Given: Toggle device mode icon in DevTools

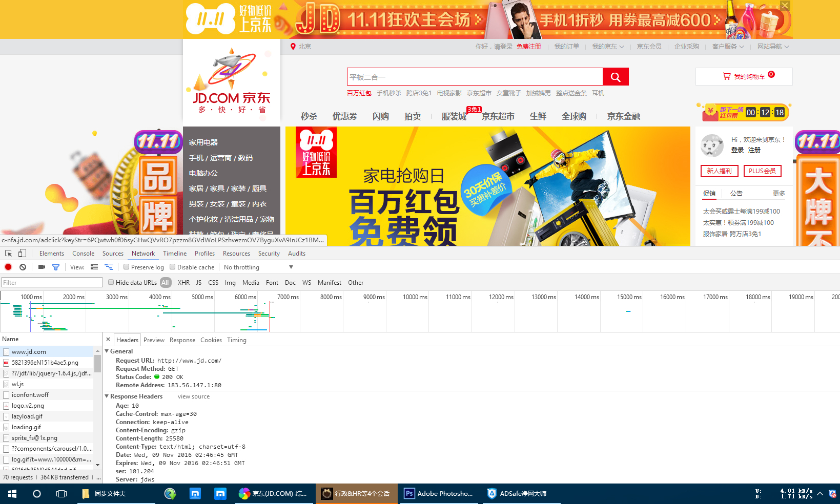Looking at the screenshot, I should [x=22, y=253].
